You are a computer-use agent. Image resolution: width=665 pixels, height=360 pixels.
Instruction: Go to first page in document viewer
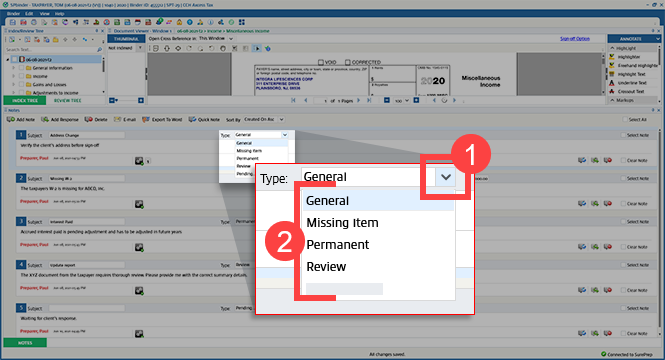coord(293,100)
